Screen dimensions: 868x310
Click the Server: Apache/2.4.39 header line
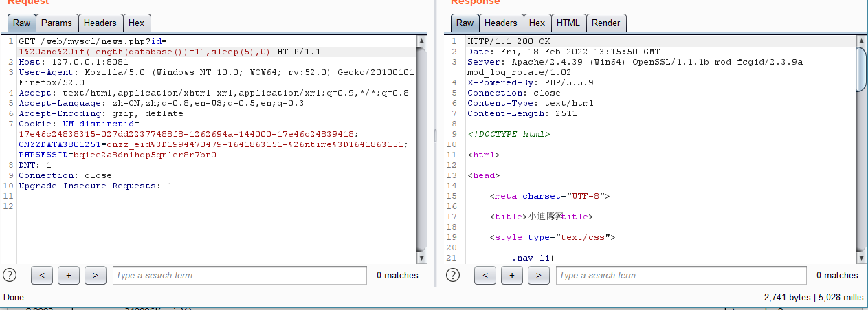tap(635, 62)
